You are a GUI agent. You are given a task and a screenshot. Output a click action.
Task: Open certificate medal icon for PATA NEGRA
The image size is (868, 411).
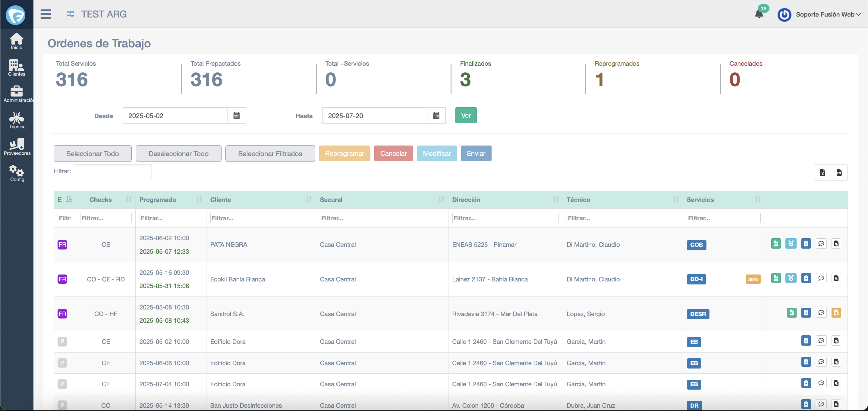coord(791,243)
